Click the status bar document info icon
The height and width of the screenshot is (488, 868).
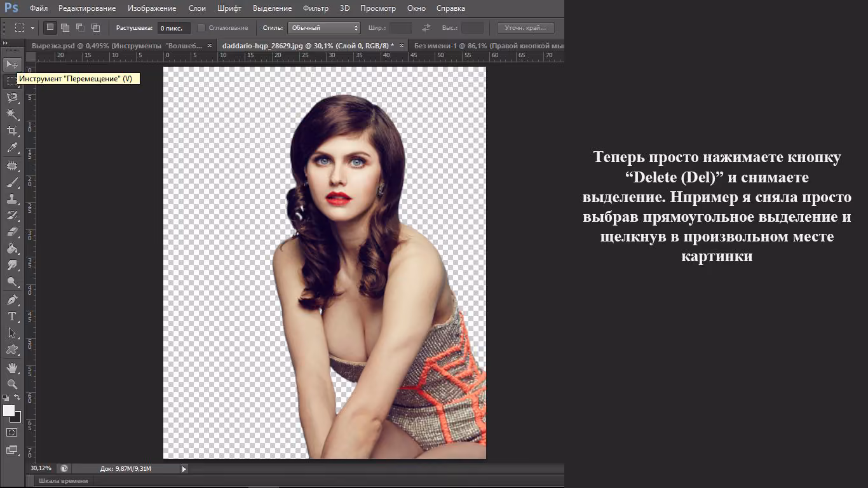[x=64, y=468]
